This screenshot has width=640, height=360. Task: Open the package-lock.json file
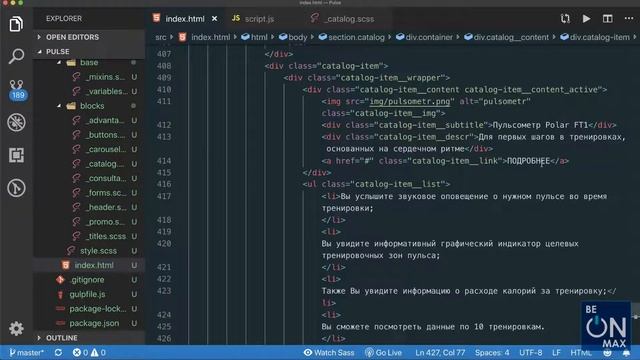pyautogui.click(x=98, y=309)
